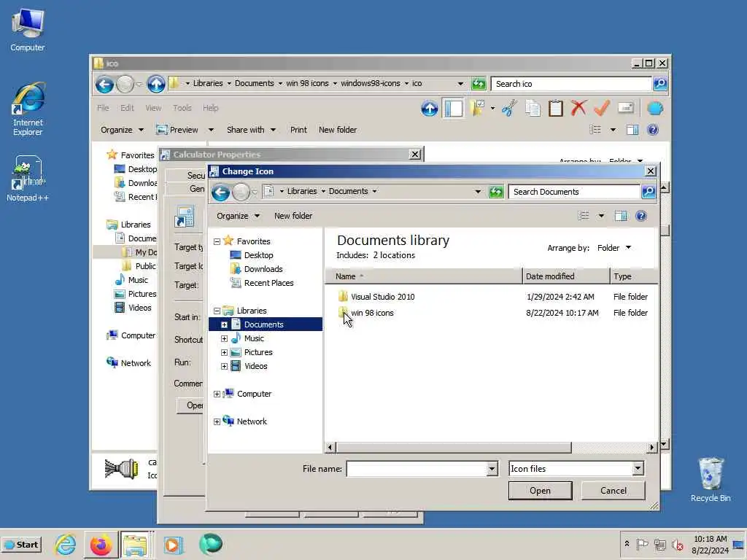Change view icon in Change Icon dialog
This screenshot has width=747, height=560.
[x=584, y=216]
